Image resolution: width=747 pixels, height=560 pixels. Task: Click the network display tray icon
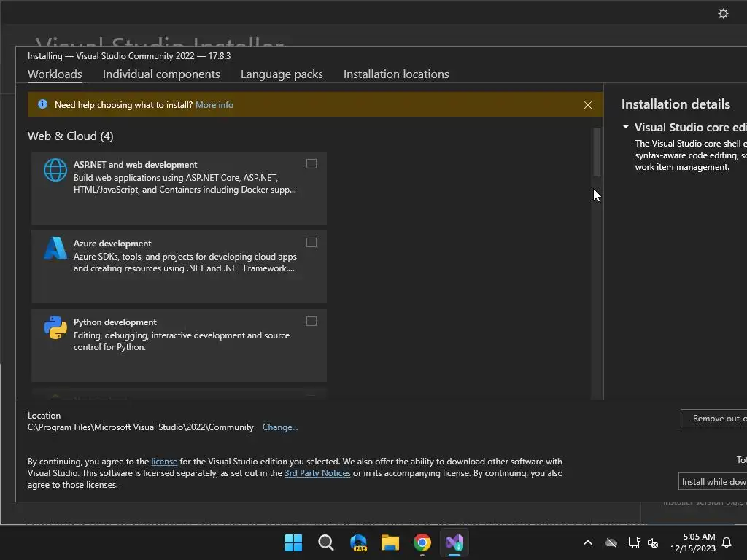[634, 542]
